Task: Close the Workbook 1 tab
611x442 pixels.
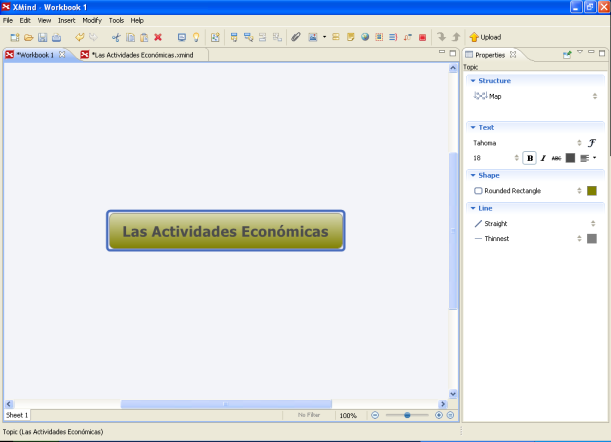Action: tap(62, 55)
